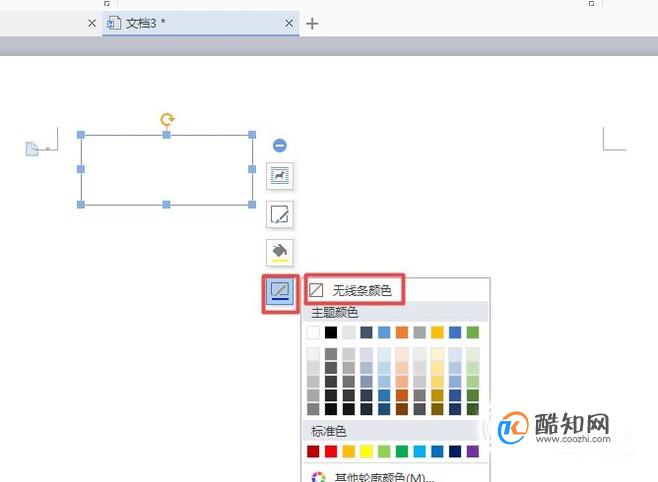658x482 pixels.
Task: Select blue theme color swatch in top row
Action: point(384,333)
